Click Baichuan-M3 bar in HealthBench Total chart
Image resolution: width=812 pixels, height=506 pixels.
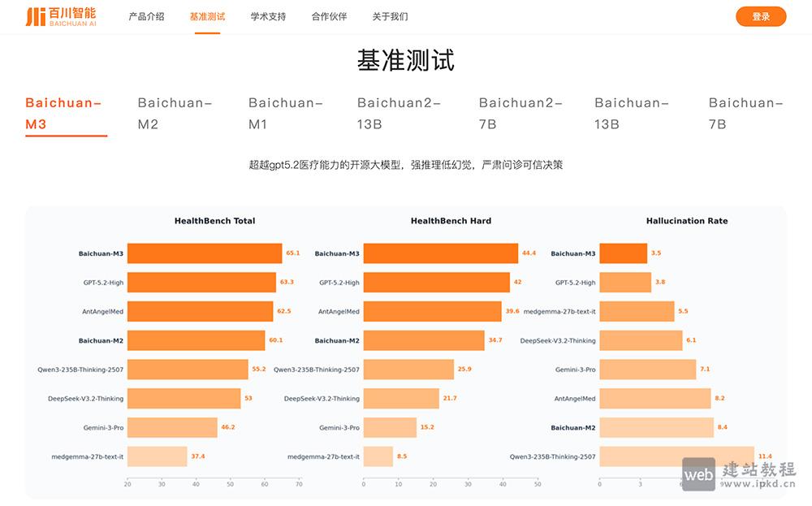tap(205, 253)
